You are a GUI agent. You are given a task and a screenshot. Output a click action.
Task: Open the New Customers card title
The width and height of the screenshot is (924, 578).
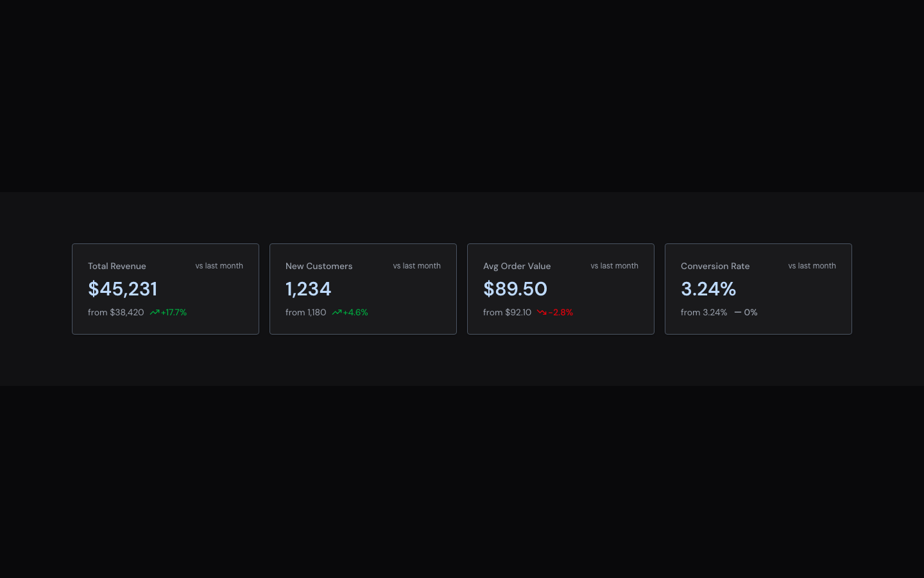click(319, 266)
